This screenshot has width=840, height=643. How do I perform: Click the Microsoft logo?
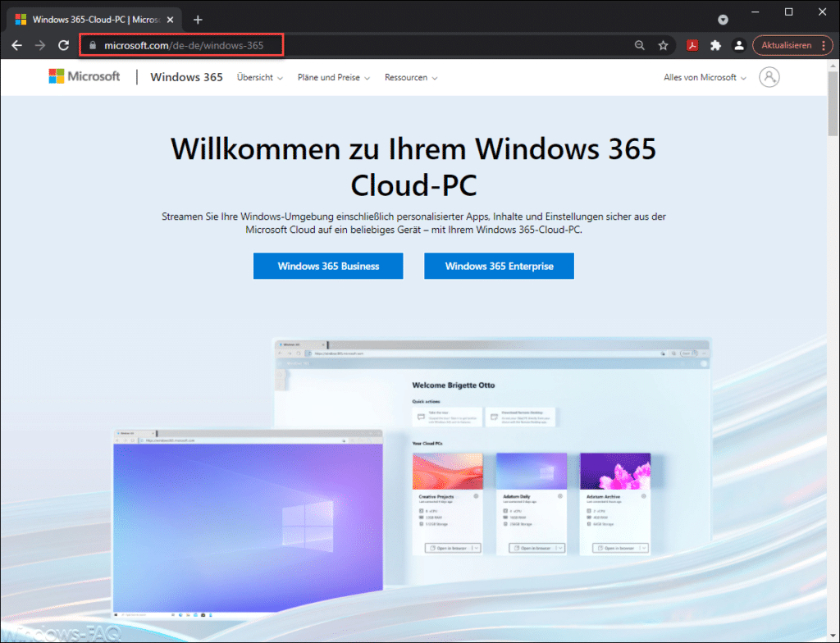coord(84,76)
